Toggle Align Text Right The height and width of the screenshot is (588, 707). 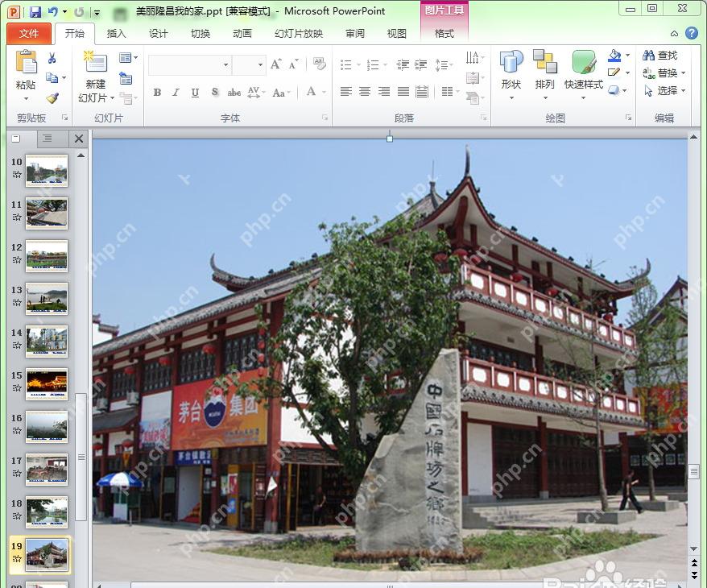tap(384, 92)
